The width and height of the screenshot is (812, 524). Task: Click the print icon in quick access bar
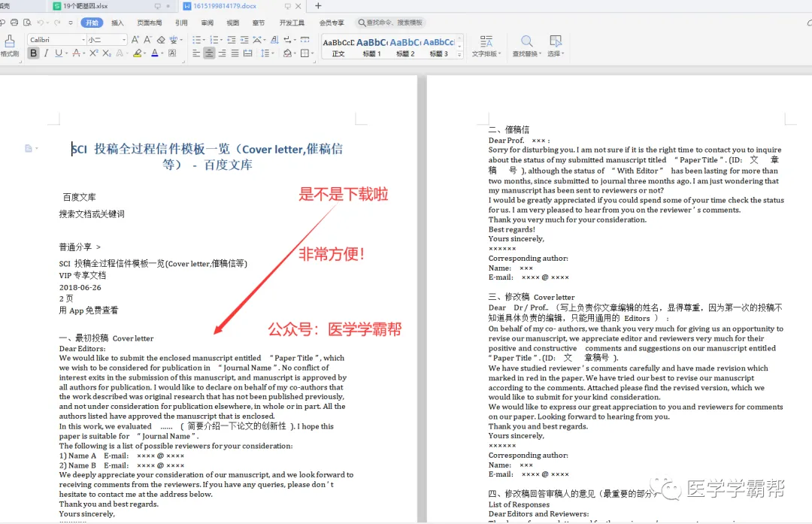[x=14, y=23]
